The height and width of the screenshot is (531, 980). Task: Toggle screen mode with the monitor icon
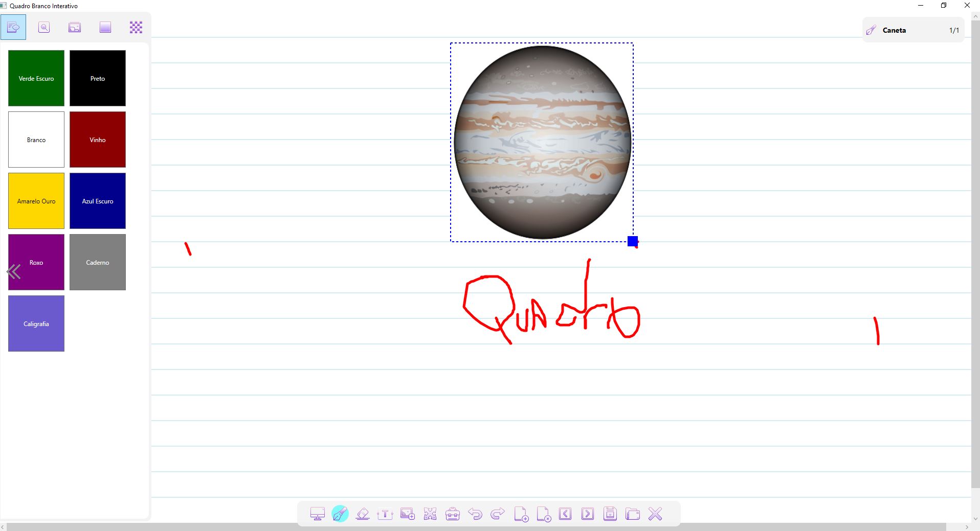[317, 514]
